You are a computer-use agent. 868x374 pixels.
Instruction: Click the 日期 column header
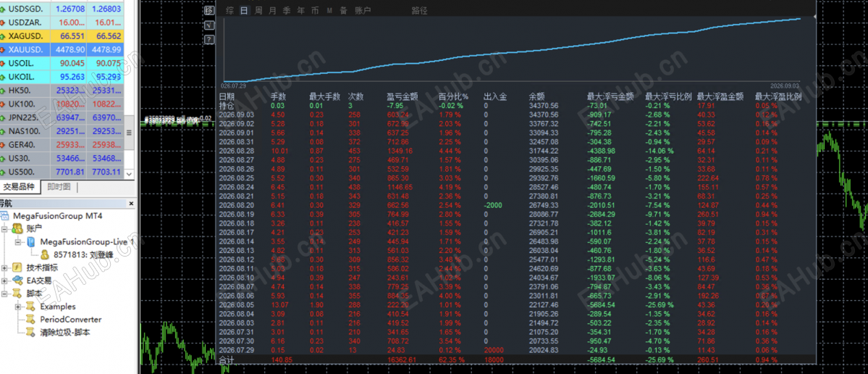click(227, 97)
